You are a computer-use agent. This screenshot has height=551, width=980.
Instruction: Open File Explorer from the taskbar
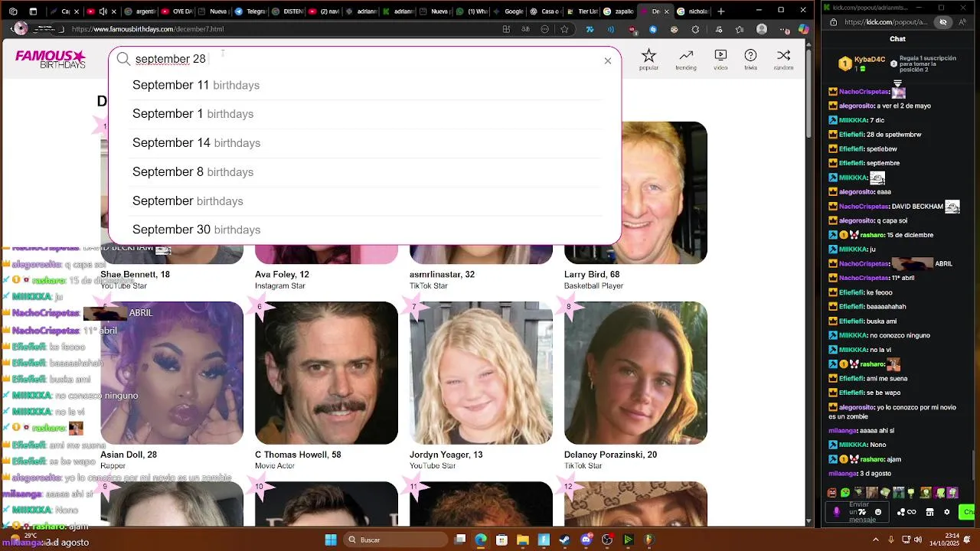coord(523,540)
